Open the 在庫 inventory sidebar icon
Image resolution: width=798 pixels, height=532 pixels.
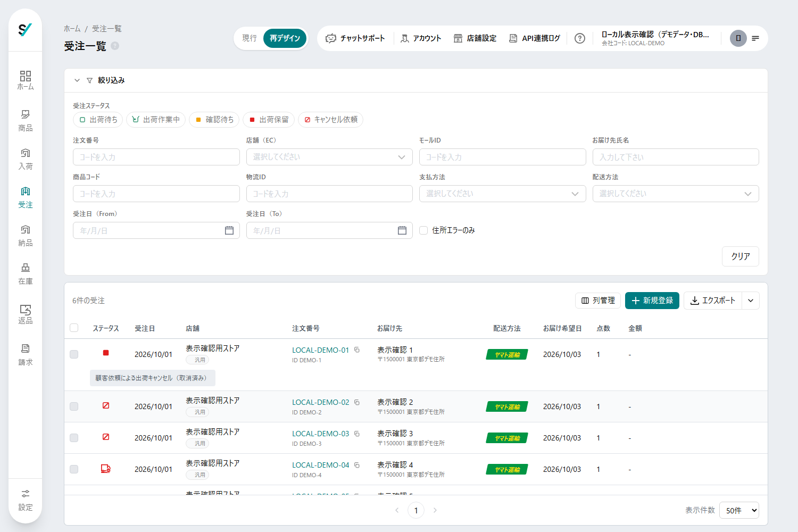pyautogui.click(x=25, y=274)
